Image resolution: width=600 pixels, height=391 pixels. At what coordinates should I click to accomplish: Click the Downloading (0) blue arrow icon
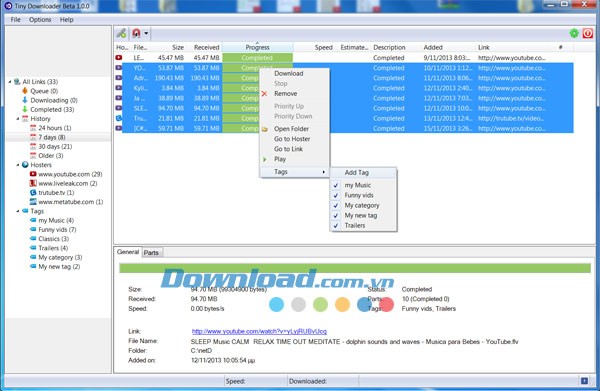tap(25, 100)
